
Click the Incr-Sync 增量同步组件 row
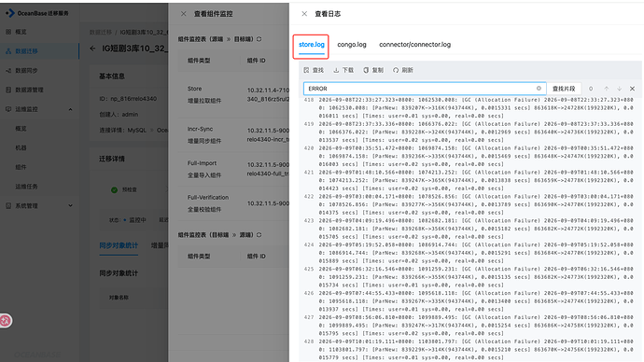click(233, 135)
